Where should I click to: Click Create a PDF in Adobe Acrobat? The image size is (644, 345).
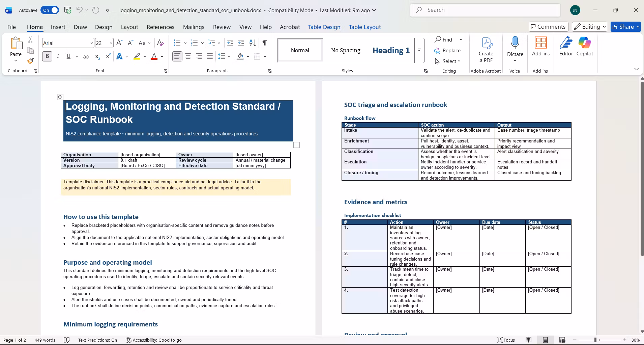click(486, 50)
